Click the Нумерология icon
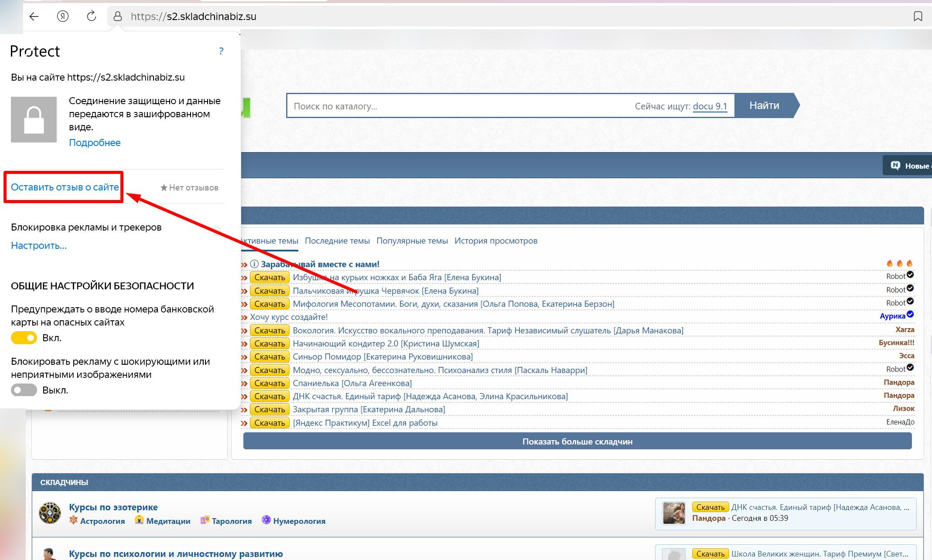The image size is (932, 560). click(x=266, y=520)
